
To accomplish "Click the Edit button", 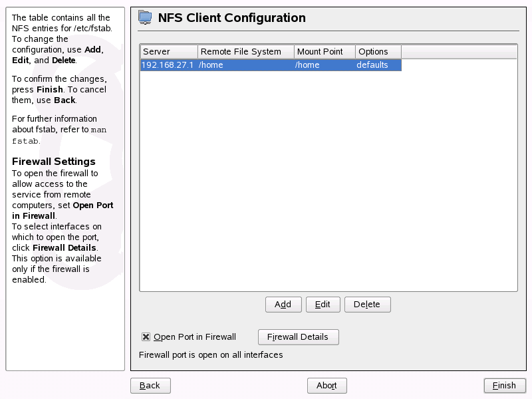I will click(x=323, y=305).
